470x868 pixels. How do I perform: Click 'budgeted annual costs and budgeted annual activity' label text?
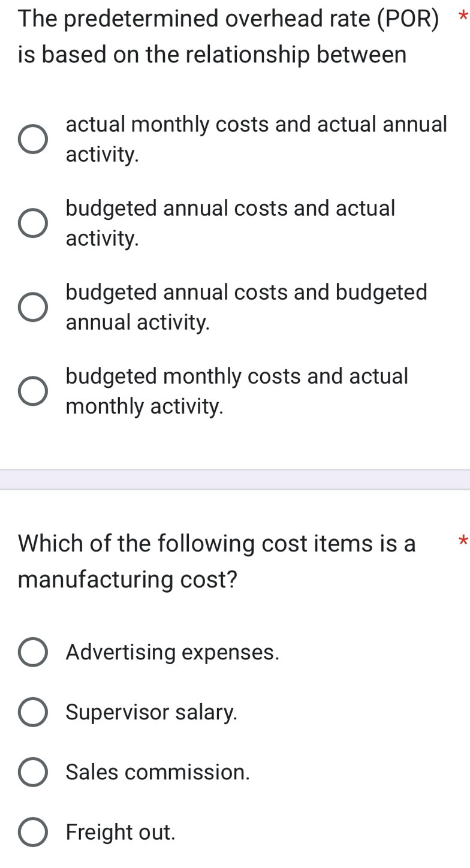click(246, 307)
